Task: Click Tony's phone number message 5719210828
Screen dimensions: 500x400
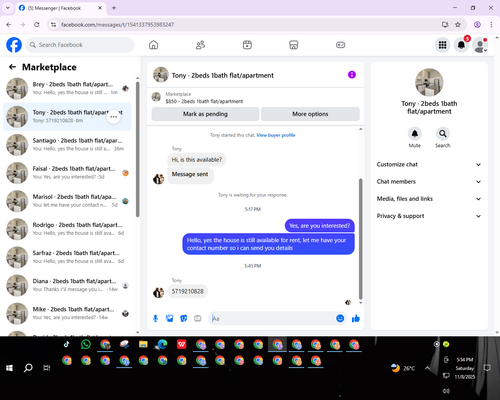Action: (x=187, y=291)
